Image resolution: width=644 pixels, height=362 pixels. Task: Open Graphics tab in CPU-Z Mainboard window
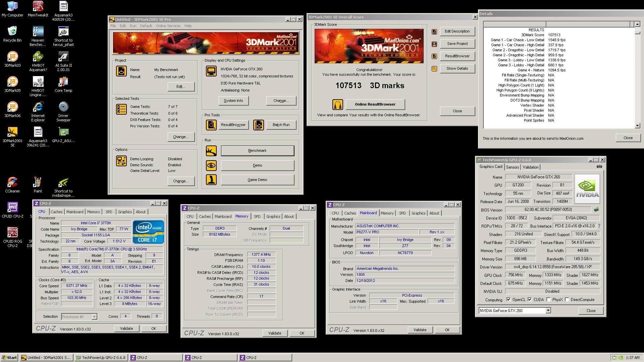418,213
